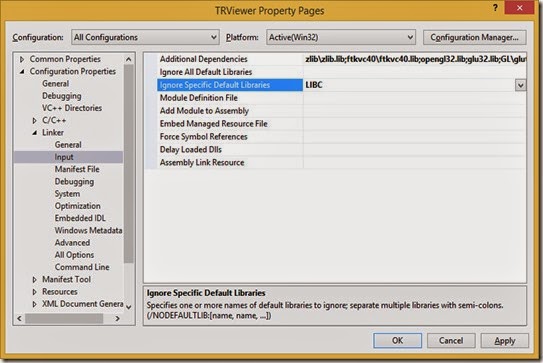This screenshot has width=543, height=363.
Task: Select All Options under Linker
Action: pos(74,255)
